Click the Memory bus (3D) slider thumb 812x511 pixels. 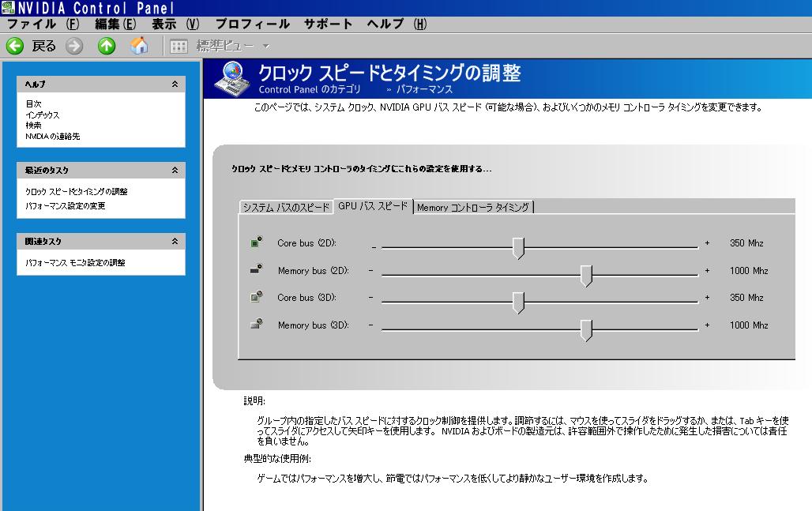(586, 330)
